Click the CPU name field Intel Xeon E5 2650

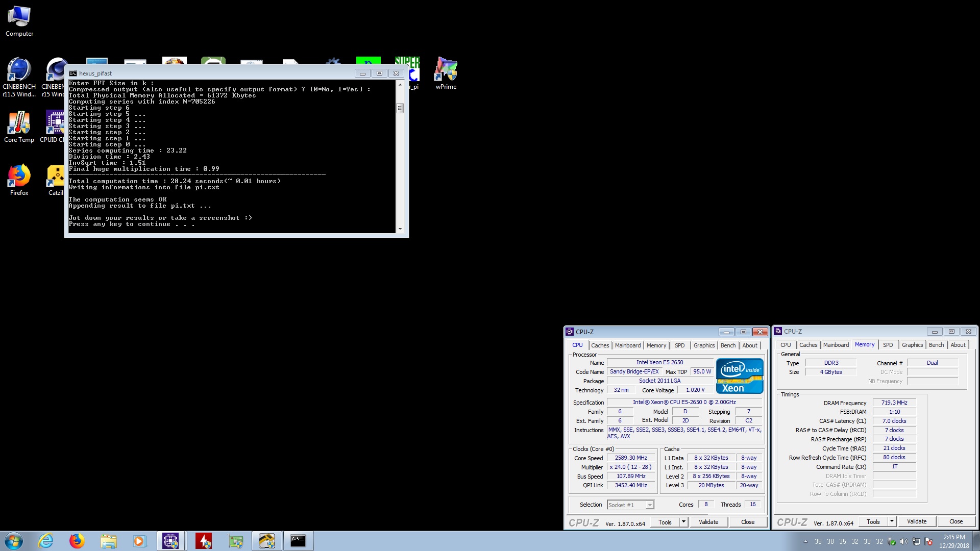point(659,362)
